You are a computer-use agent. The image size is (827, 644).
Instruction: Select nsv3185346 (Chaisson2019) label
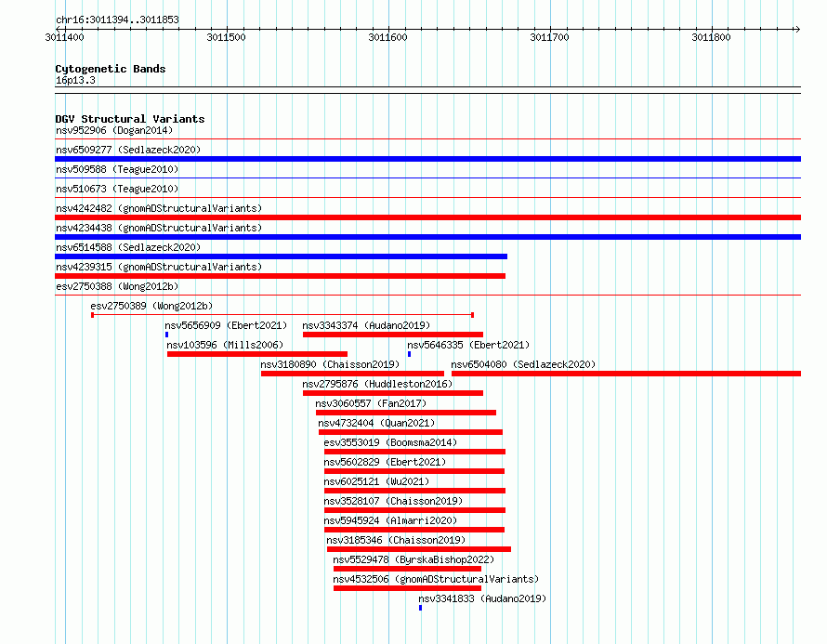(x=396, y=540)
